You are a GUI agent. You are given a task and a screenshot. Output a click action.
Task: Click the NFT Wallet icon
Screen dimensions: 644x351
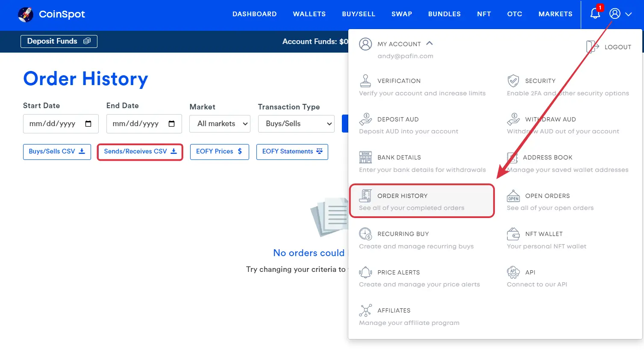click(513, 234)
